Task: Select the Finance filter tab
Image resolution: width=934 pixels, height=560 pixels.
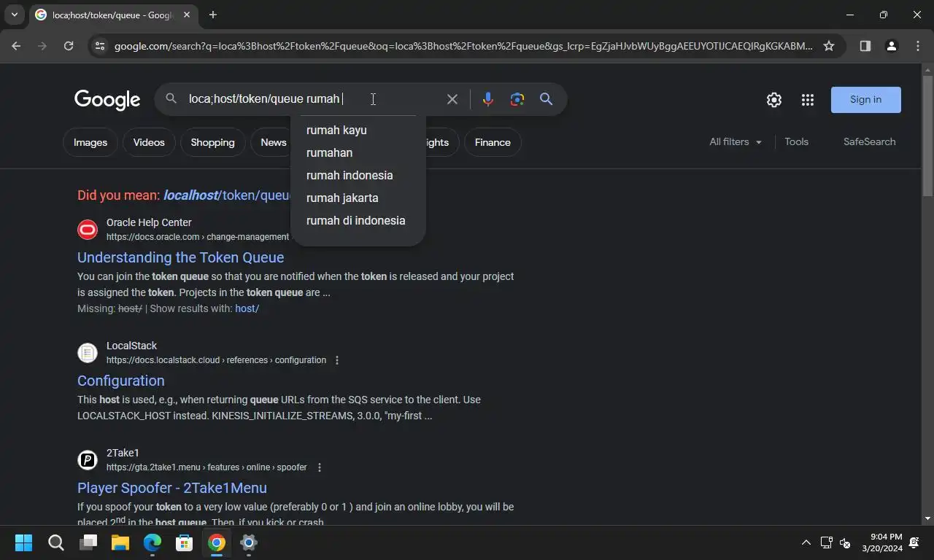Action: click(x=493, y=142)
